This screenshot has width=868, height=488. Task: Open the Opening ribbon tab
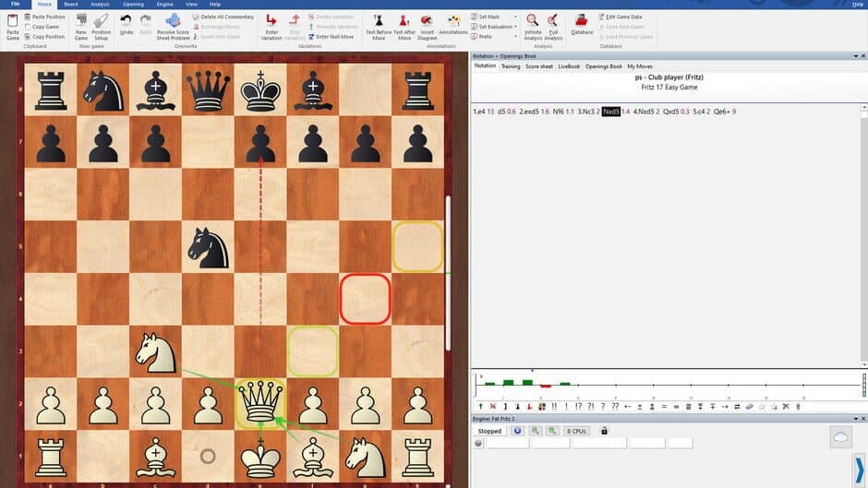point(133,4)
